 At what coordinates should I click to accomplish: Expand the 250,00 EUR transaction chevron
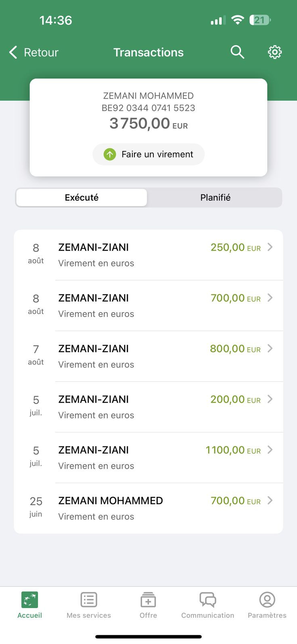270,247
